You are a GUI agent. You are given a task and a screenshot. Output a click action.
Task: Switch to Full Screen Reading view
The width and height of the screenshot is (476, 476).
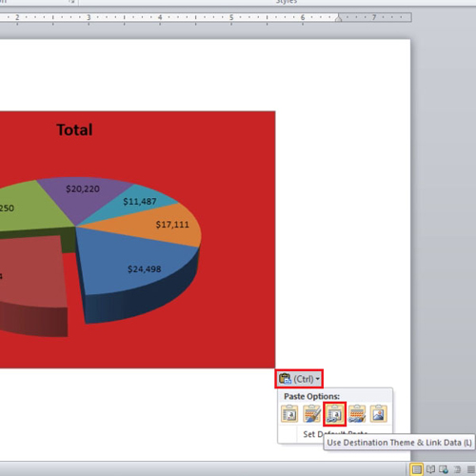pos(430,469)
